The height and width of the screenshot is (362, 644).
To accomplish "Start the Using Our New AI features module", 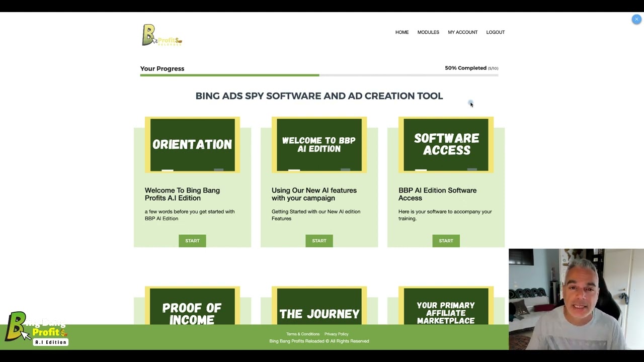I will pos(319,241).
